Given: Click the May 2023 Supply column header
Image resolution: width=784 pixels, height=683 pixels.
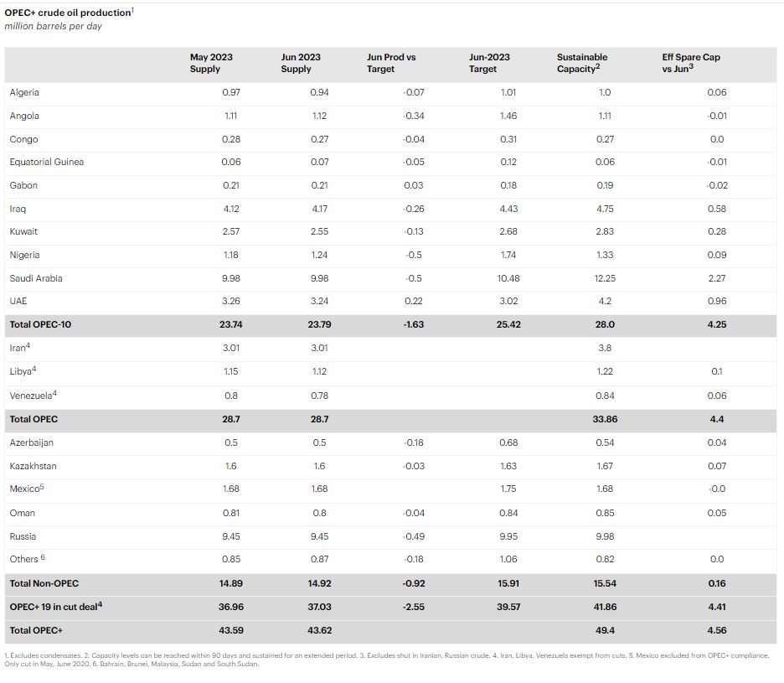Looking at the screenshot, I should click(211, 63).
